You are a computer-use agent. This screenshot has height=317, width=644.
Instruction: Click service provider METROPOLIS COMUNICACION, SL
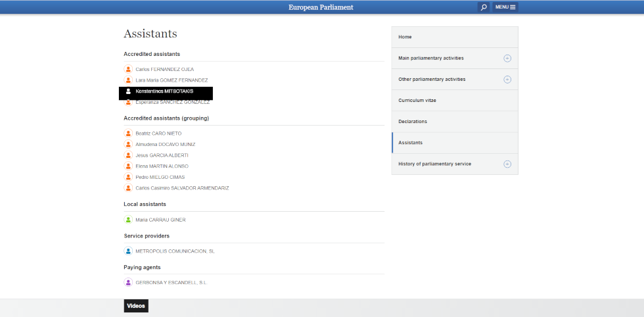175,251
